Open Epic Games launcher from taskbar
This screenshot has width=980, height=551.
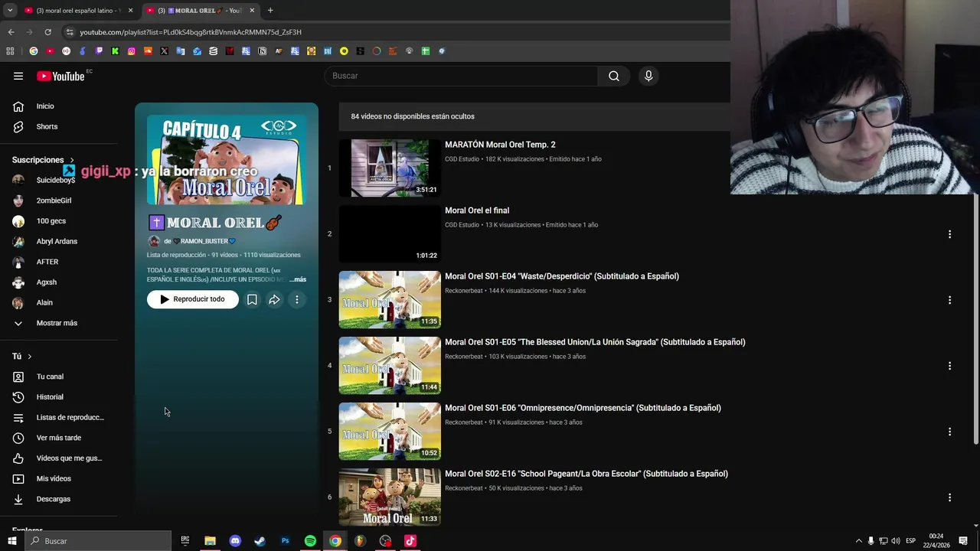185,541
